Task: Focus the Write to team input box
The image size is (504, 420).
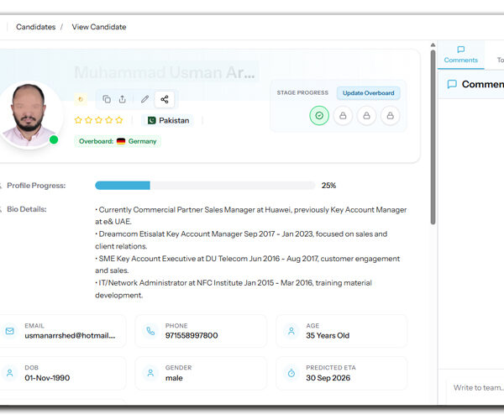Action: [x=476, y=387]
